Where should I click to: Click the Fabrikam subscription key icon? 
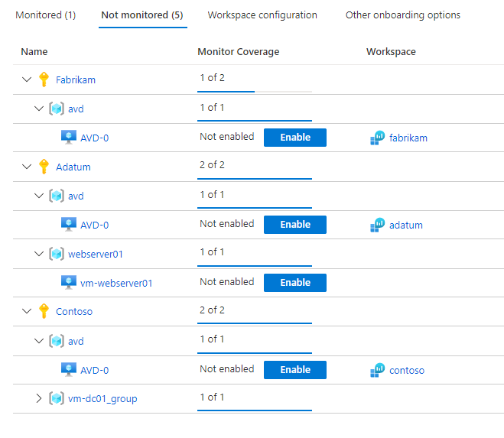pos(44,79)
